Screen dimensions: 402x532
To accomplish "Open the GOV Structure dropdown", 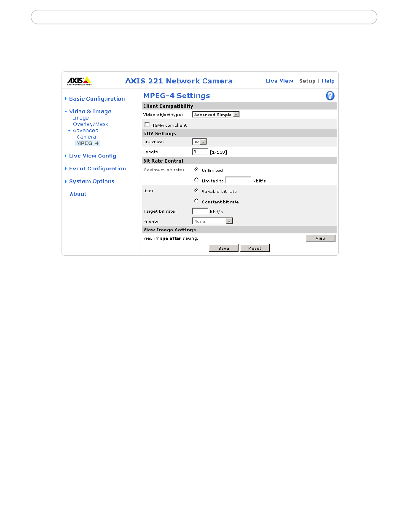I will click(199, 142).
